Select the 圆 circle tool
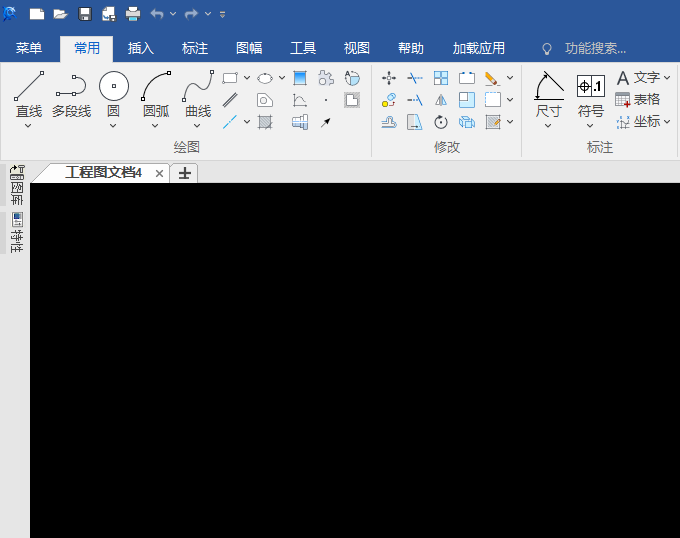680x538 pixels. click(x=114, y=95)
